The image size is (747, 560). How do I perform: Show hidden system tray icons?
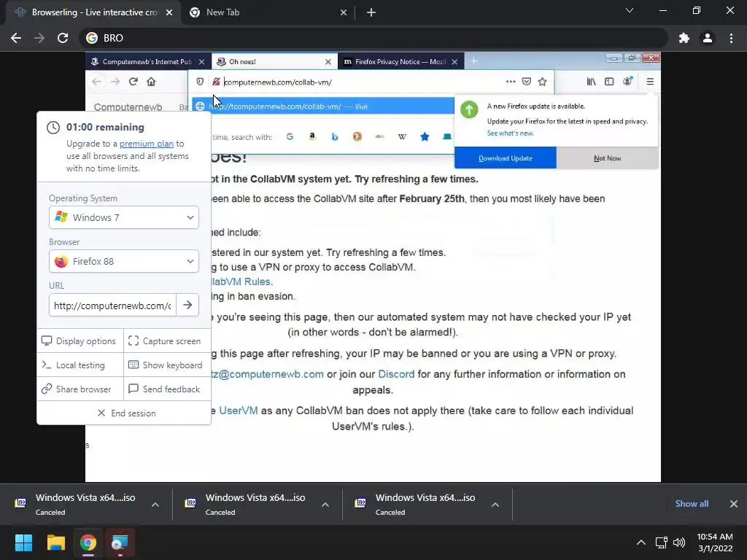(x=641, y=542)
